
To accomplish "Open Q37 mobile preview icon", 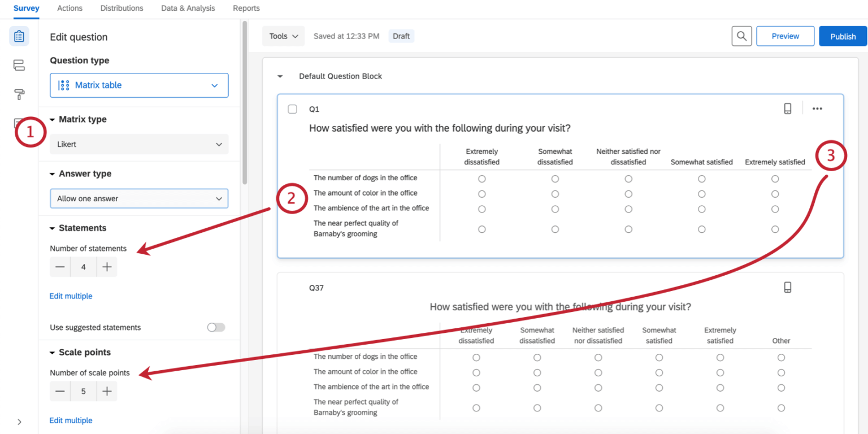I will point(788,287).
